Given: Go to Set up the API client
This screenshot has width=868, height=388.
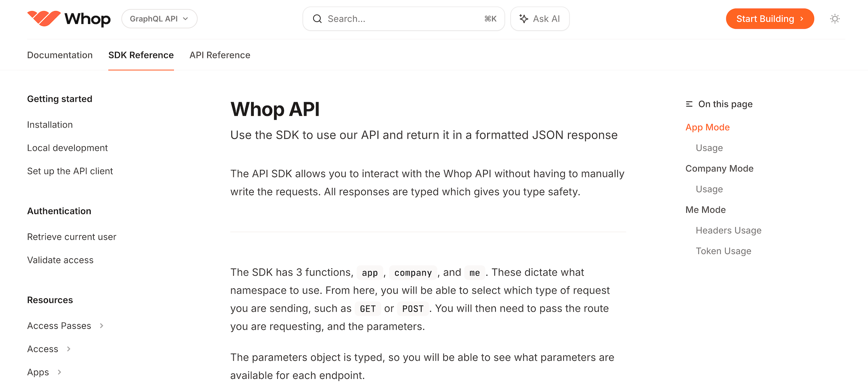Looking at the screenshot, I should click(70, 171).
